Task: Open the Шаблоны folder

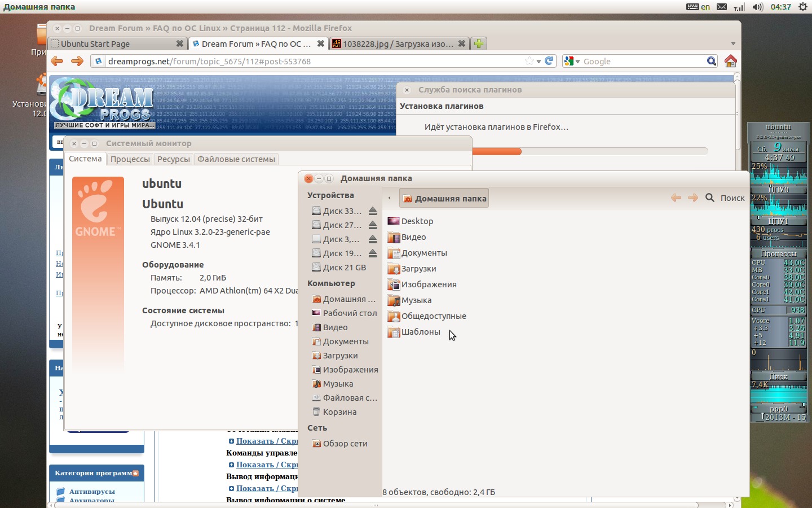Action: pyautogui.click(x=414, y=332)
